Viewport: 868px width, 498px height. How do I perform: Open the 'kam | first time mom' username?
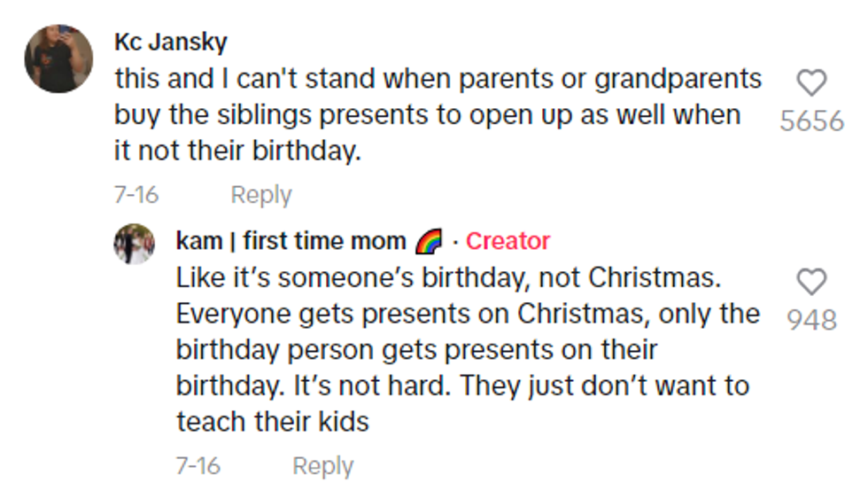tap(291, 241)
